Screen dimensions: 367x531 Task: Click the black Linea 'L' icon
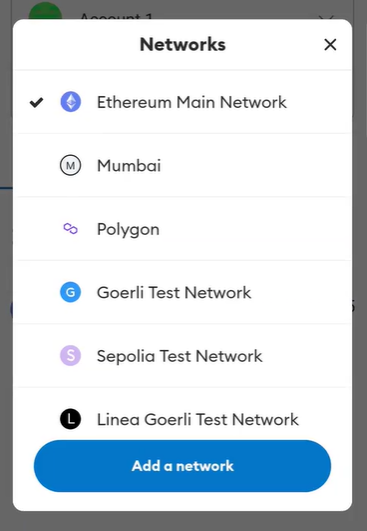(x=70, y=419)
